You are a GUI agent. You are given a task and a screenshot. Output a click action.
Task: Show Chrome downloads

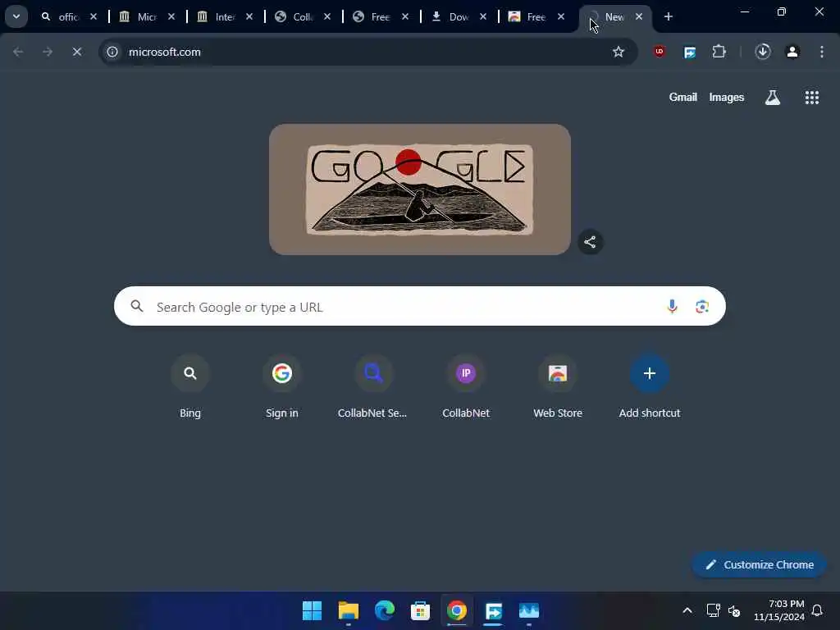tap(763, 52)
